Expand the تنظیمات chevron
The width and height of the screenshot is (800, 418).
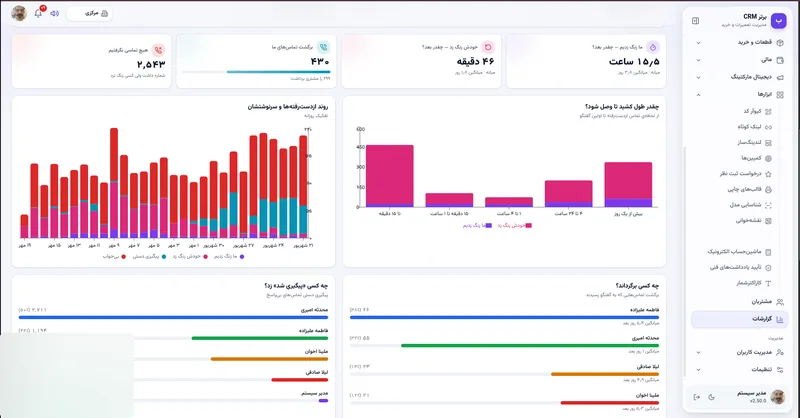698,370
